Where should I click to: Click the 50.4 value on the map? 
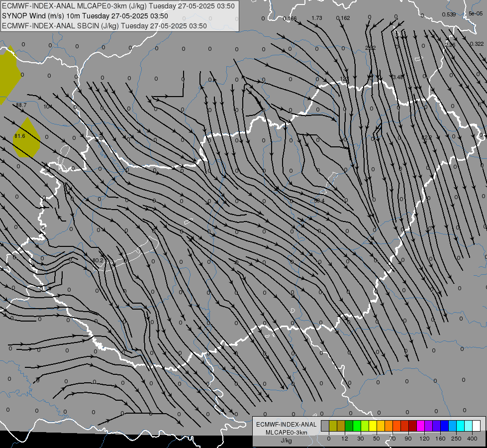pyautogui.click(x=319, y=201)
